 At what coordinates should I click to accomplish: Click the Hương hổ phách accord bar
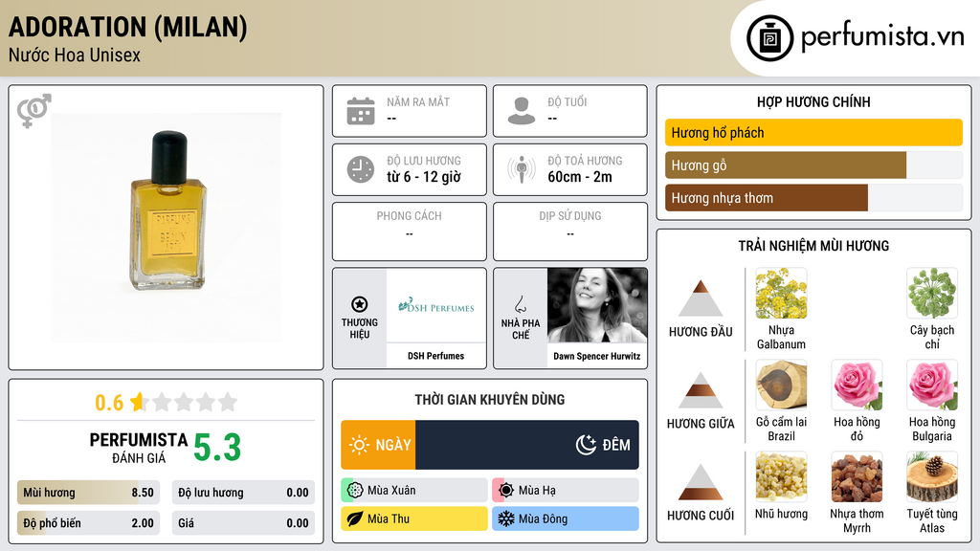[813, 132]
